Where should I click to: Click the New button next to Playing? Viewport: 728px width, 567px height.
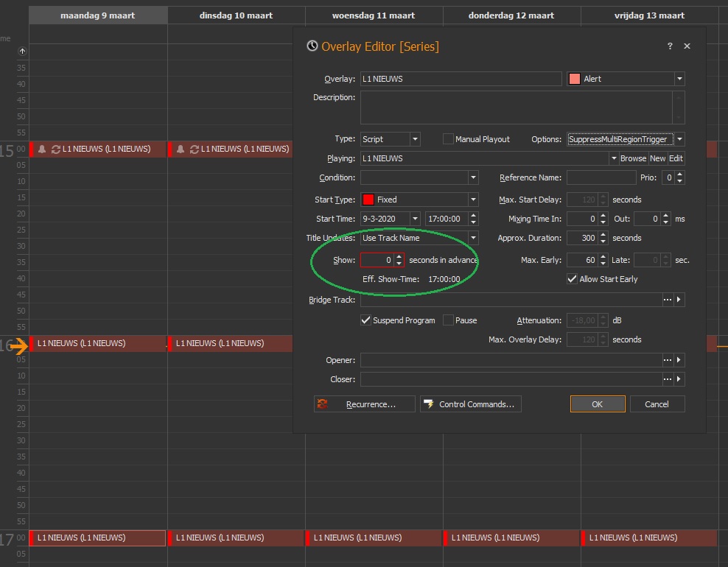pos(657,158)
